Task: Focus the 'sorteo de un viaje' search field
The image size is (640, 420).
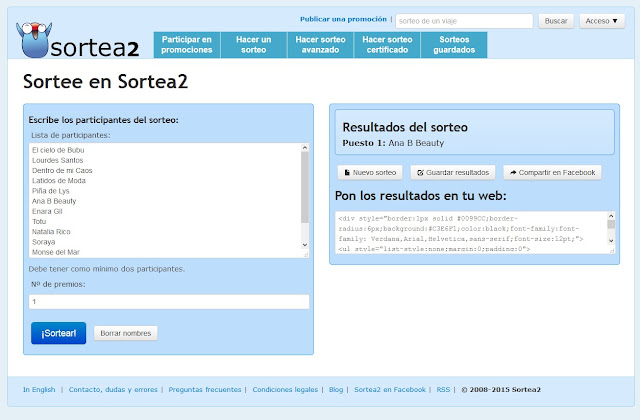Action: point(464,21)
